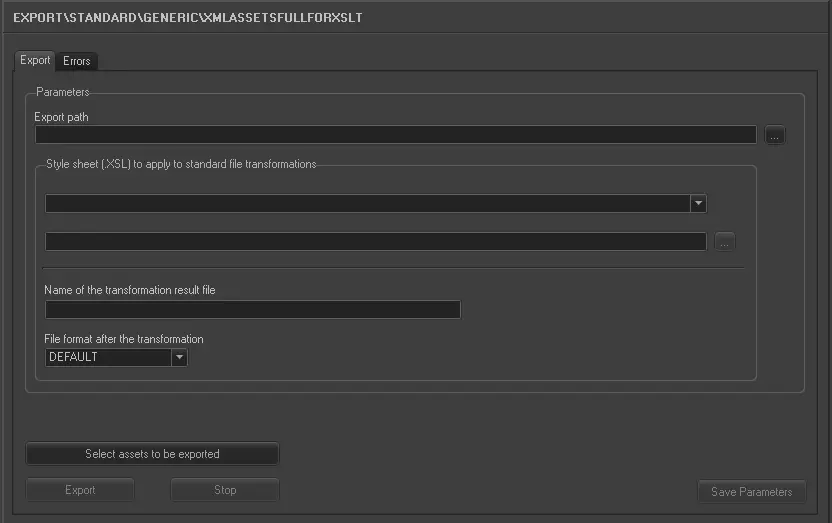
Task: Click inside the empty style sheet combo box
Action: click(367, 203)
